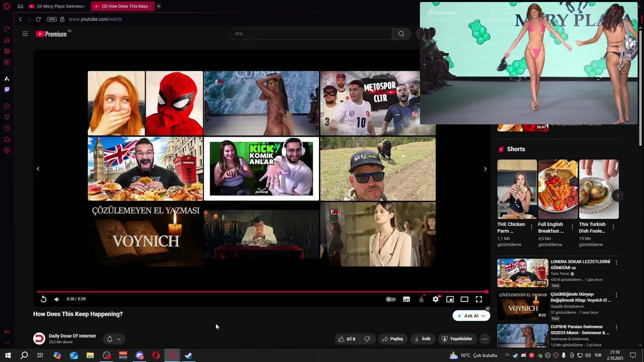Viewport: 644px width, 362px height.
Task: Open THE Chicken Parm short thumbnail
Action: point(517,189)
